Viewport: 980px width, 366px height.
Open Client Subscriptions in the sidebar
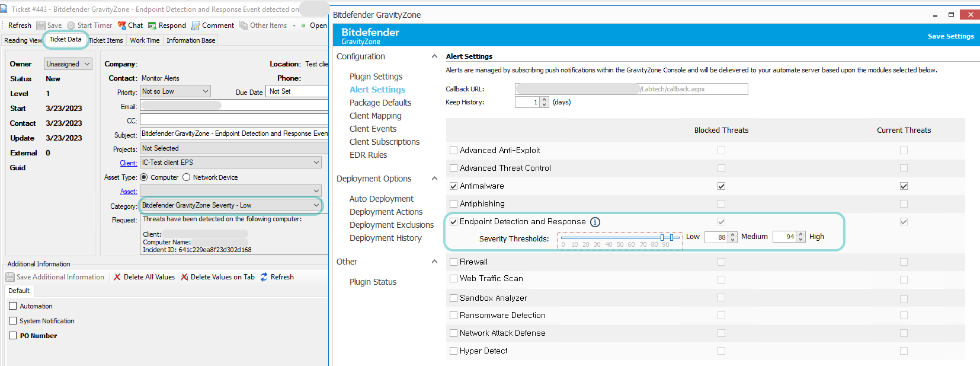tap(385, 142)
